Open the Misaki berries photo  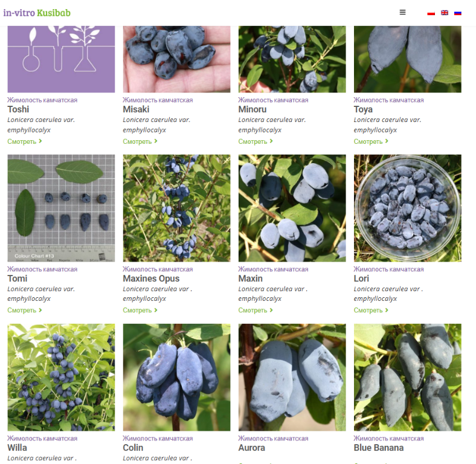pos(176,59)
